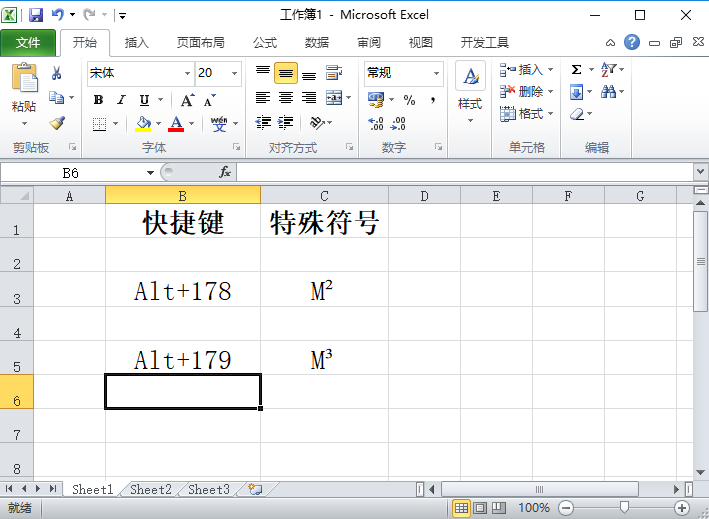
Task: Click the wén phonetic guide icon
Action: pos(219,123)
